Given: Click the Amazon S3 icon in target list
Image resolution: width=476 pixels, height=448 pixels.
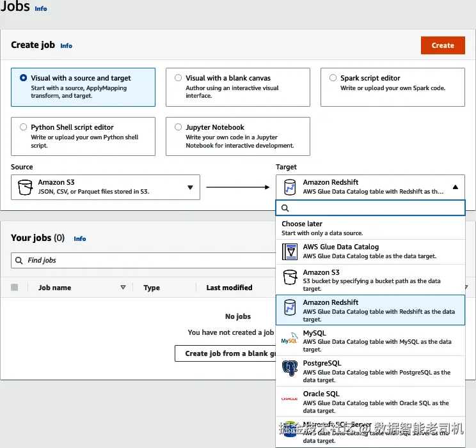Looking at the screenshot, I should [290, 277].
